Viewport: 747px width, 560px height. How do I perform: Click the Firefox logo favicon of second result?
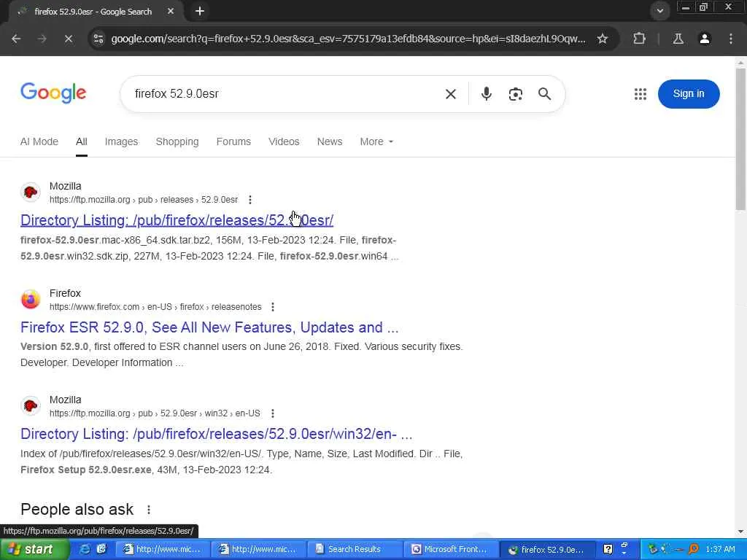31,300
